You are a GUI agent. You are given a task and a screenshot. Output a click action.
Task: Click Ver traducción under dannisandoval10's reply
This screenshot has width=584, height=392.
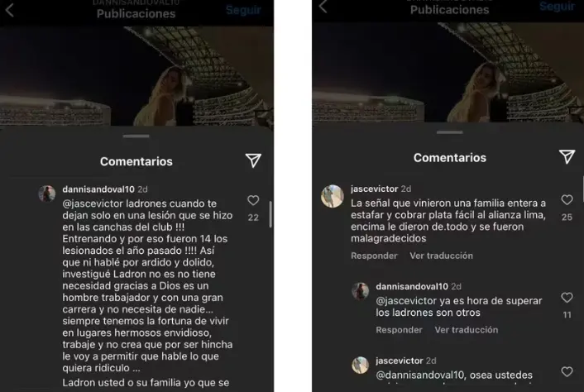[x=467, y=330]
